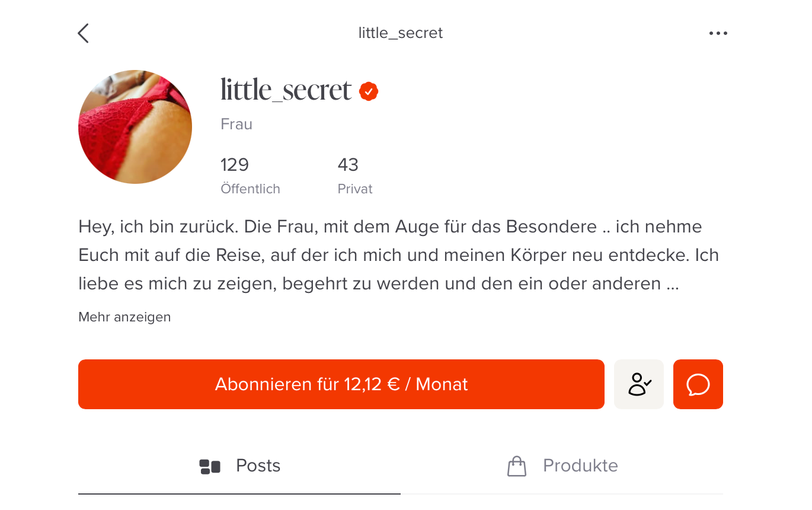Click the little_secret page title at top
The width and height of the screenshot is (812, 510).
pos(401,33)
